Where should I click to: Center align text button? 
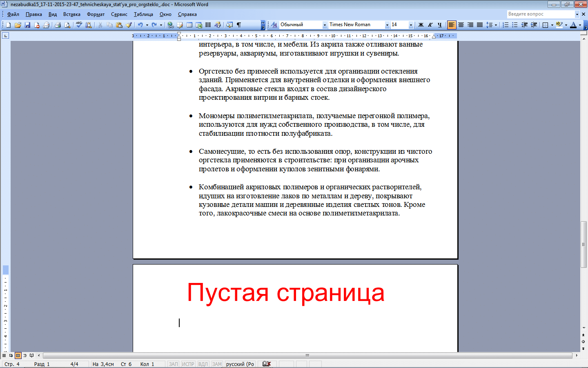pos(461,25)
